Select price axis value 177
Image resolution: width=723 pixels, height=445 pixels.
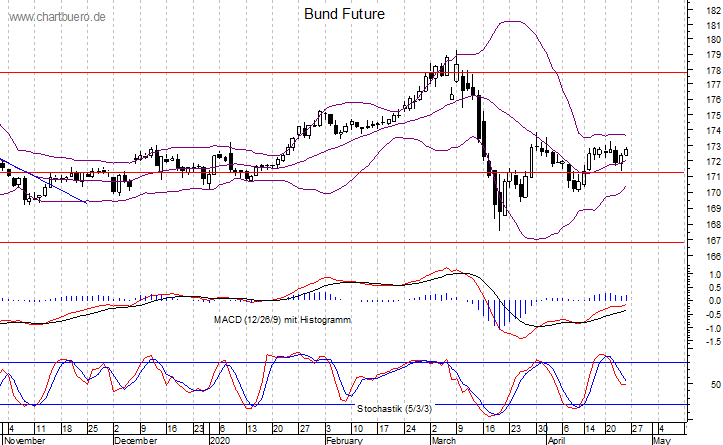pos(713,85)
